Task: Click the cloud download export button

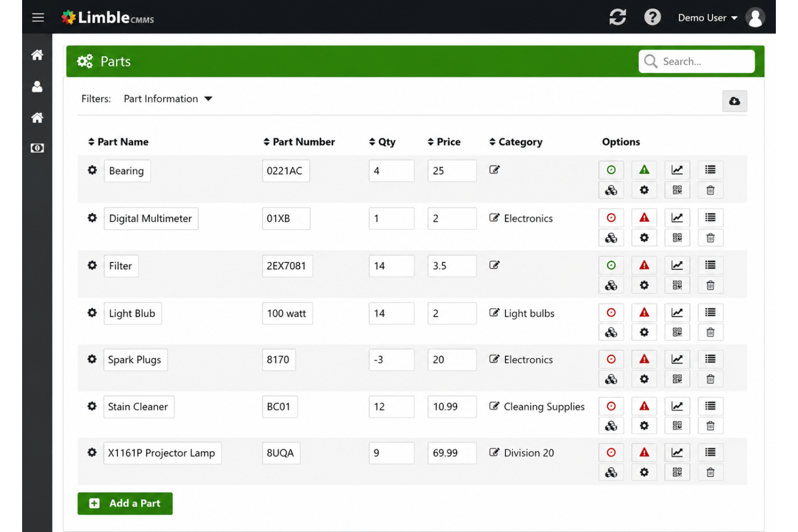Action: pos(734,101)
